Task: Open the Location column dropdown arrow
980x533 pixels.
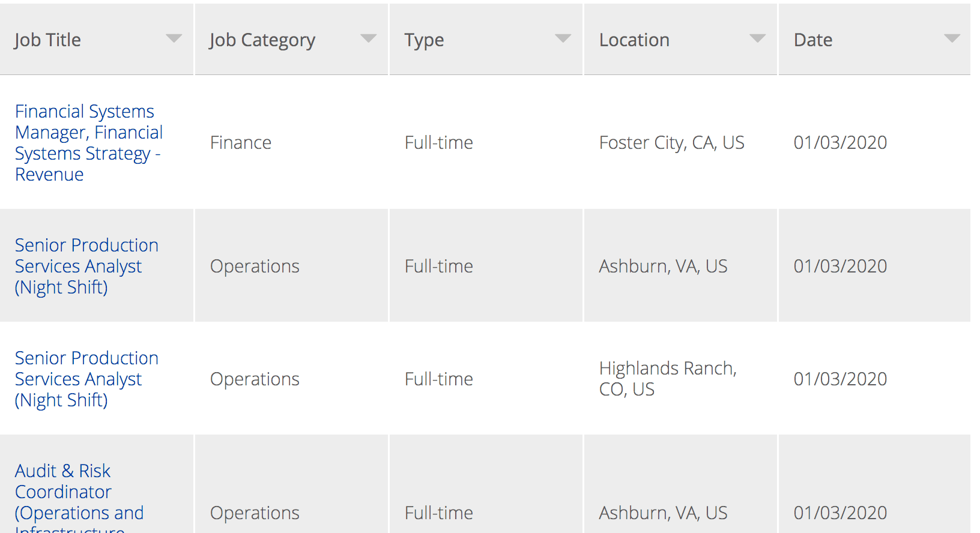Action: (x=757, y=39)
